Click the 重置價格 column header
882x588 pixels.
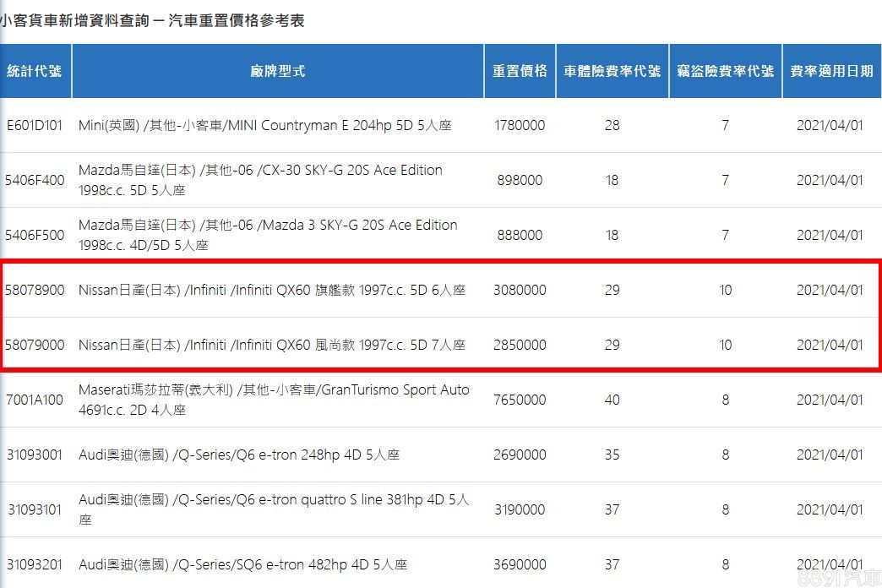pyautogui.click(x=520, y=72)
